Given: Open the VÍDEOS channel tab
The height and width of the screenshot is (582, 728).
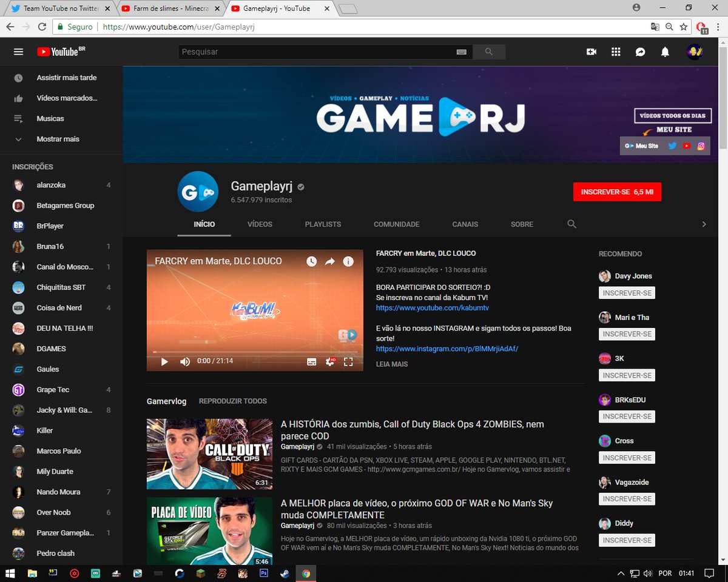Looking at the screenshot, I should point(260,224).
